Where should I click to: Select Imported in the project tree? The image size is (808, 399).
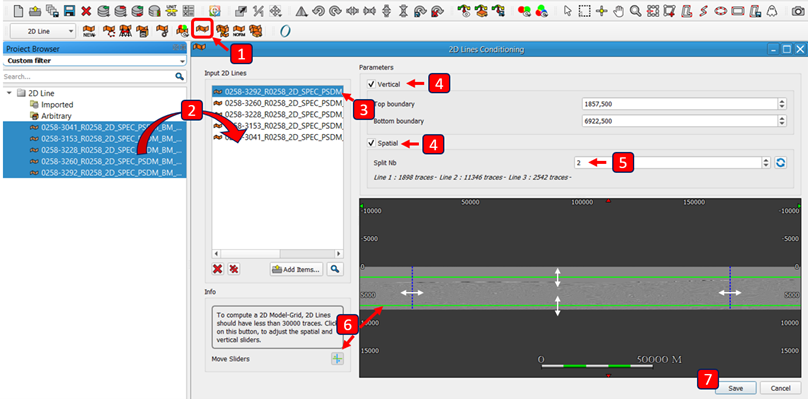57,105
